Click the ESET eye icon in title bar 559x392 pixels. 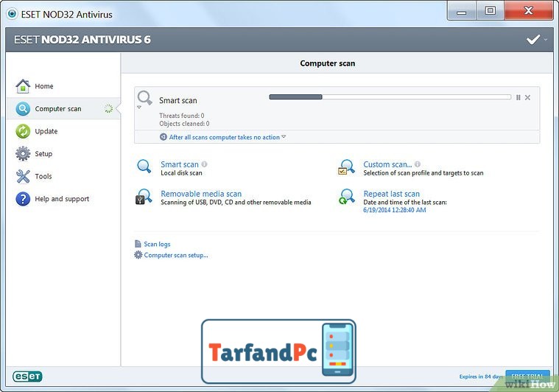point(12,14)
